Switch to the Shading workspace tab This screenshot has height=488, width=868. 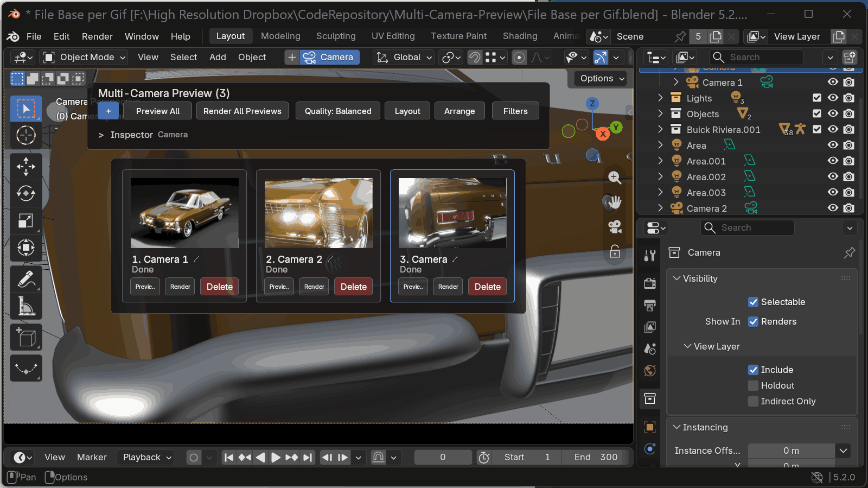click(520, 36)
